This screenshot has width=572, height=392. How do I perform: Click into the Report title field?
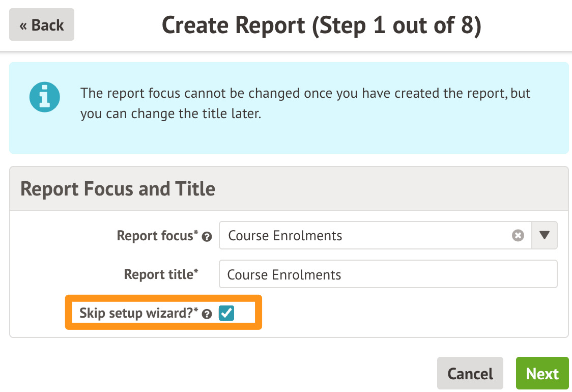388,274
